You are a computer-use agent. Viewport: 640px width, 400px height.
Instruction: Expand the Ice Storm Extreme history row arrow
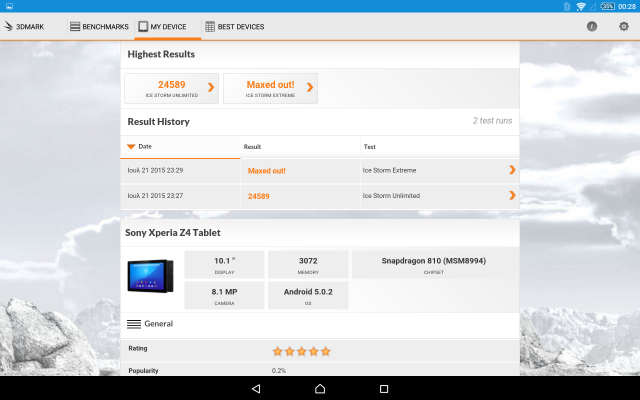[512, 170]
